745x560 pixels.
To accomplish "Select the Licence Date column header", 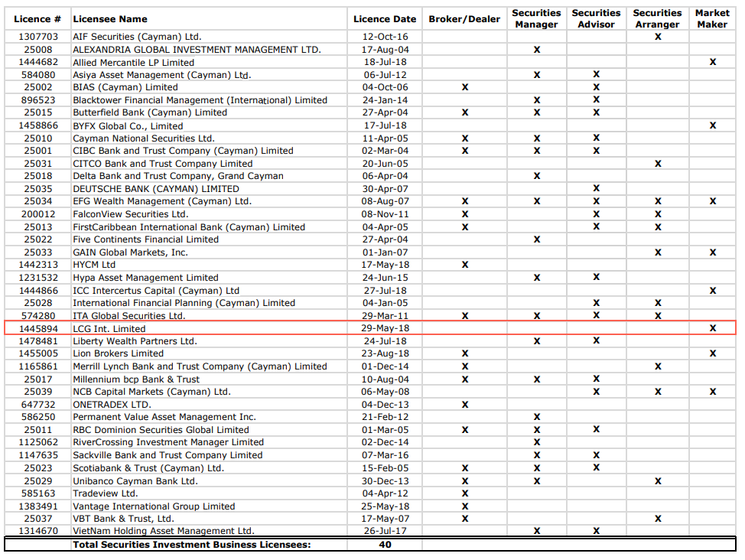I will pyautogui.click(x=385, y=19).
